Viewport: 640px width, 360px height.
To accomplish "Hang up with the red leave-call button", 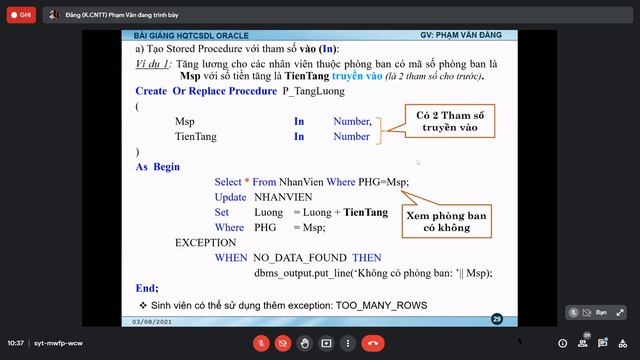I will (373, 343).
